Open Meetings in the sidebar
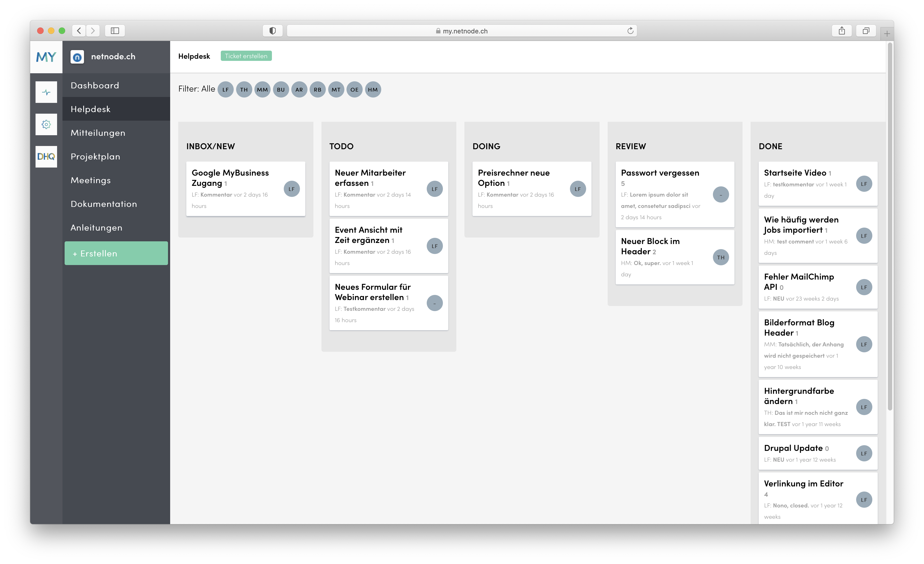 pos(116,180)
